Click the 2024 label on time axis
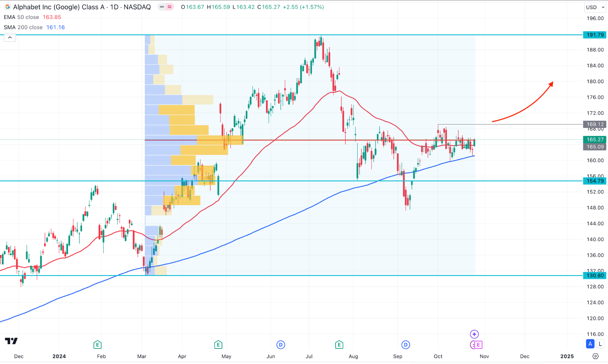Image resolution: width=608 pixels, height=364 pixels. pos(59,356)
